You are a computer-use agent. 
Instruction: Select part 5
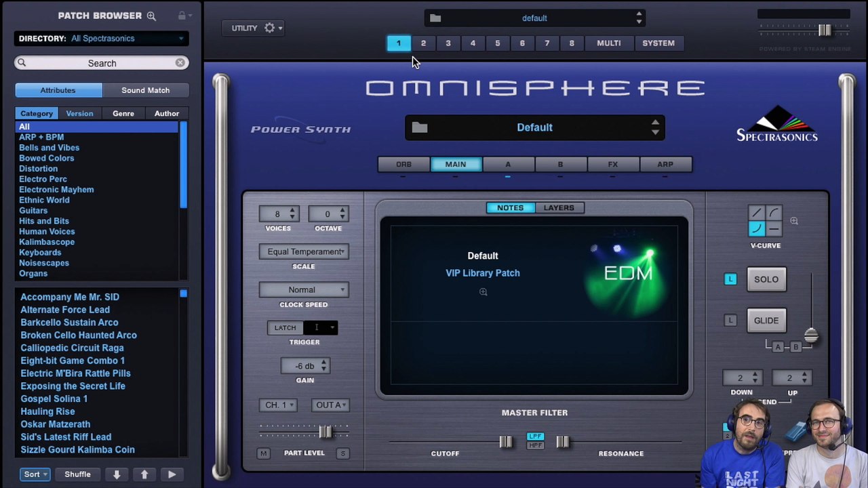[498, 43]
